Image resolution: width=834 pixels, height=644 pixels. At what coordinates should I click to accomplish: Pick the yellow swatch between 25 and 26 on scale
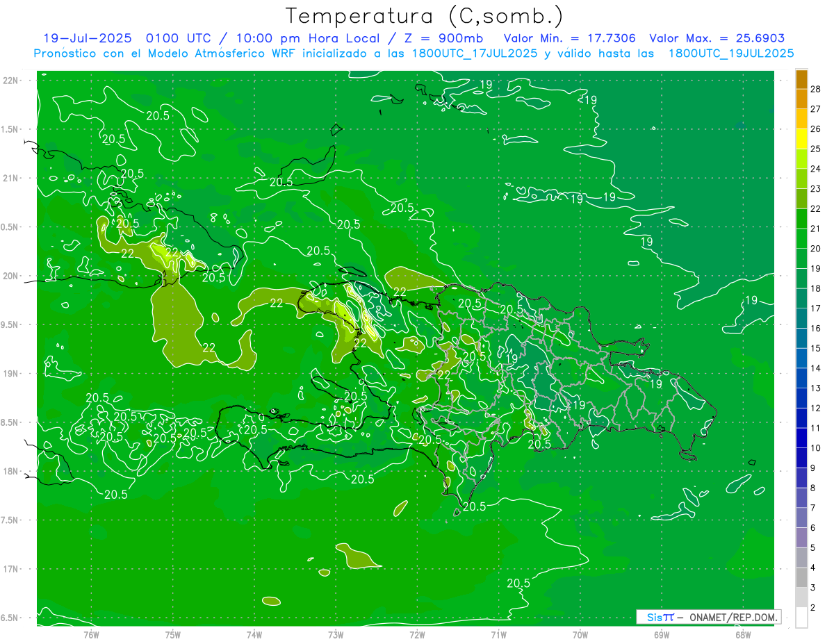(x=802, y=139)
